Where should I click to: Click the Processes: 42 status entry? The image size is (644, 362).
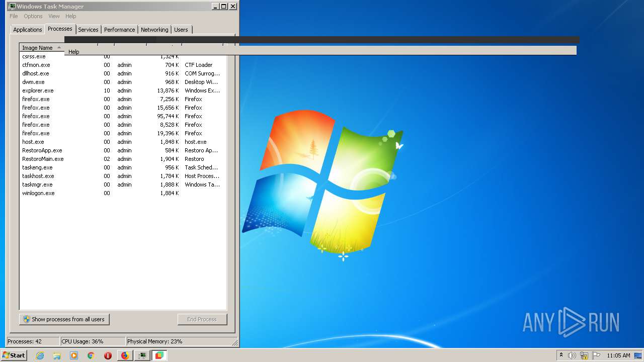(x=33, y=341)
